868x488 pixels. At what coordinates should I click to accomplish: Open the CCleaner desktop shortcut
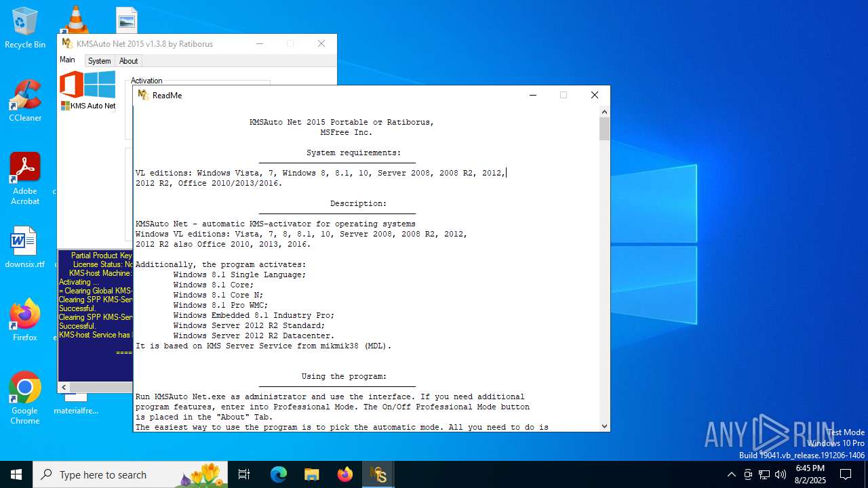[25, 100]
